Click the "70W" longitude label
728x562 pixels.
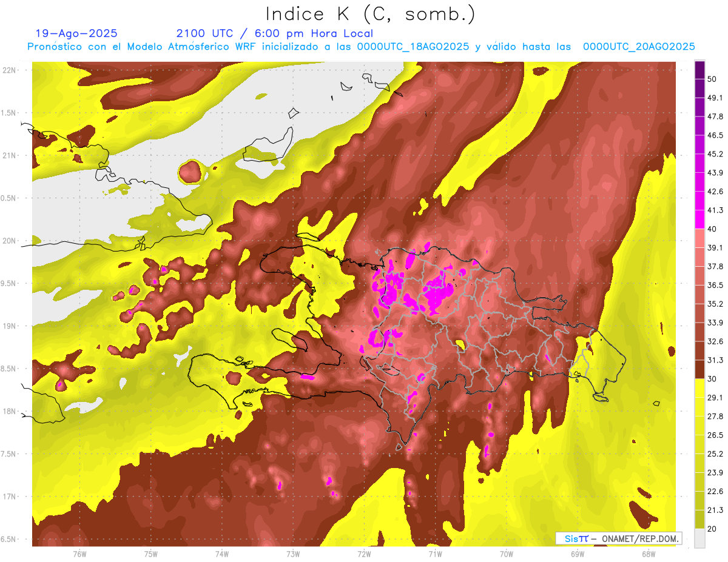click(x=507, y=554)
